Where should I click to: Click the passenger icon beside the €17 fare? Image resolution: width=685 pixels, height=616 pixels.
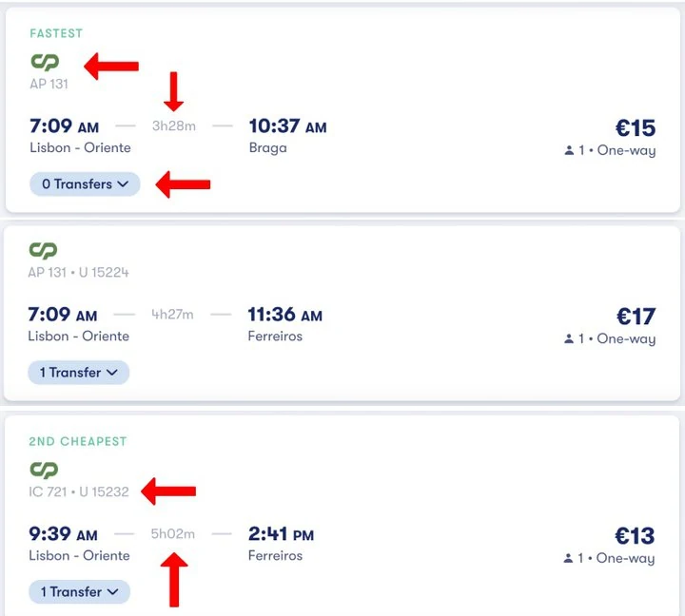click(x=569, y=339)
